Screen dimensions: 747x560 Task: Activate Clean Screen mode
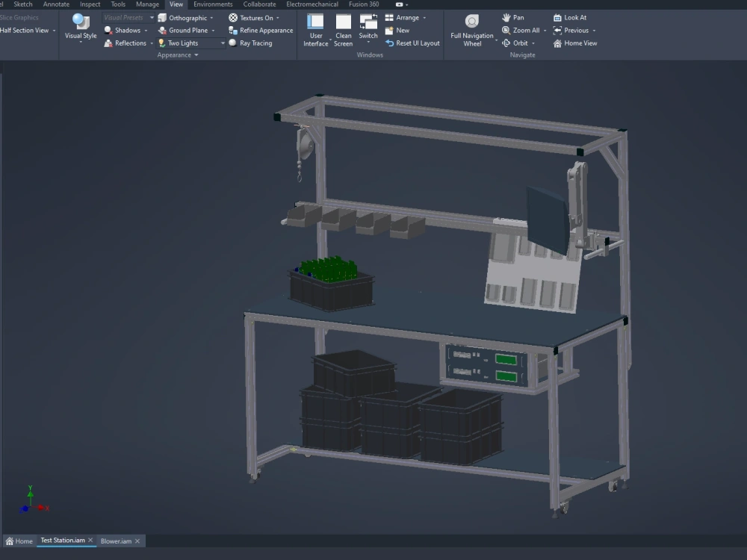click(343, 31)
